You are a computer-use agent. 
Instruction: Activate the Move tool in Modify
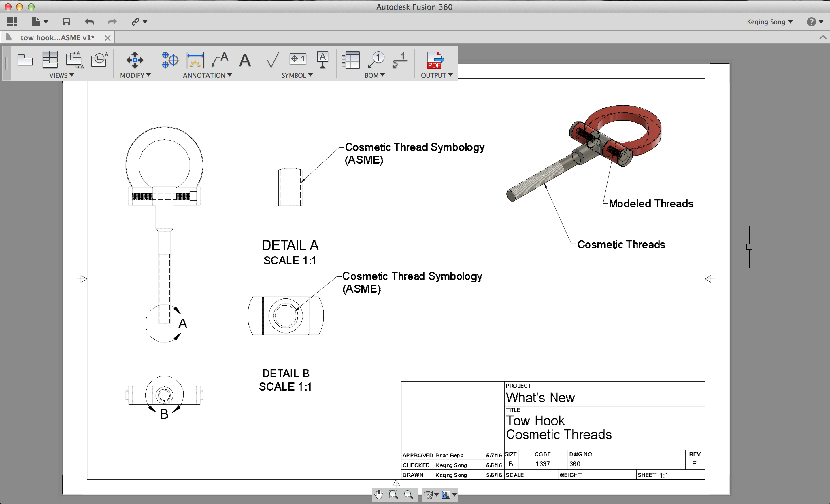click(x=135, y=60)
